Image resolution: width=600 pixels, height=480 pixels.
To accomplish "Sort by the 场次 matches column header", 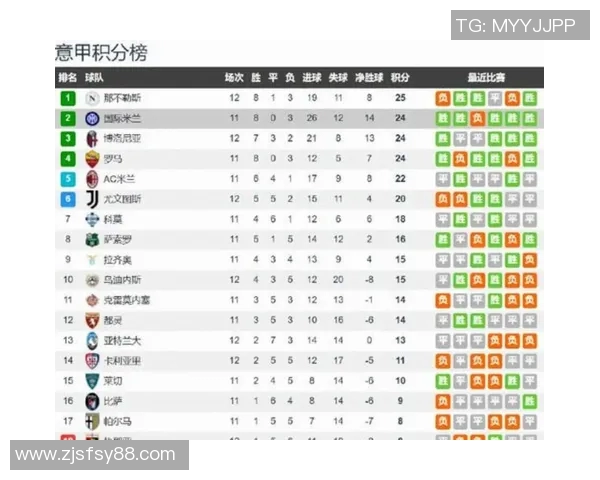I will pos(234,77).
